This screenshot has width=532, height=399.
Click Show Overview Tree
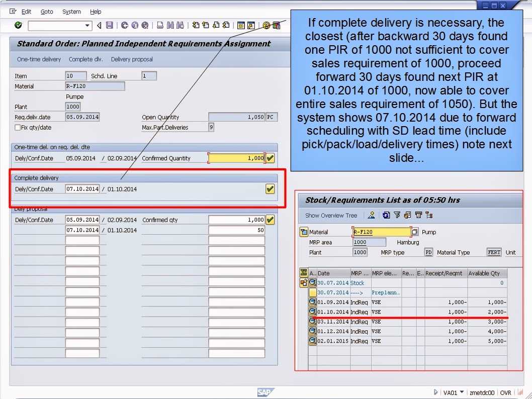[x=332, y=214]
